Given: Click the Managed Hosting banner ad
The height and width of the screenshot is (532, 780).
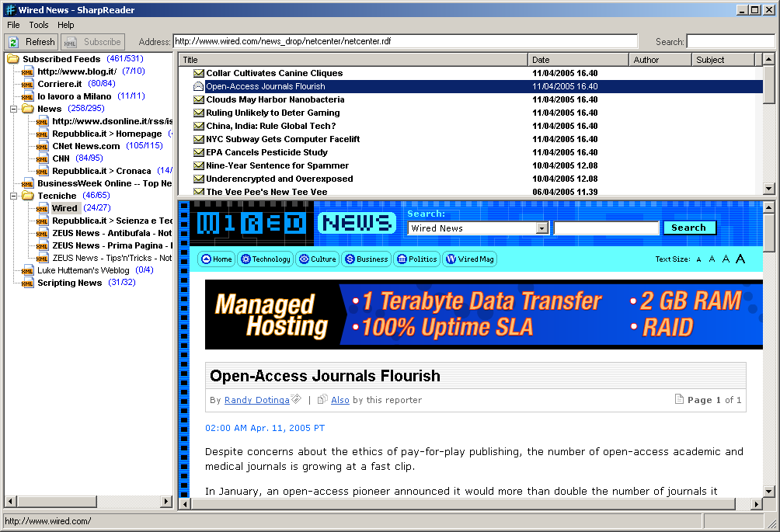Looking at the screenshot, I should click(x=483, y=315).
